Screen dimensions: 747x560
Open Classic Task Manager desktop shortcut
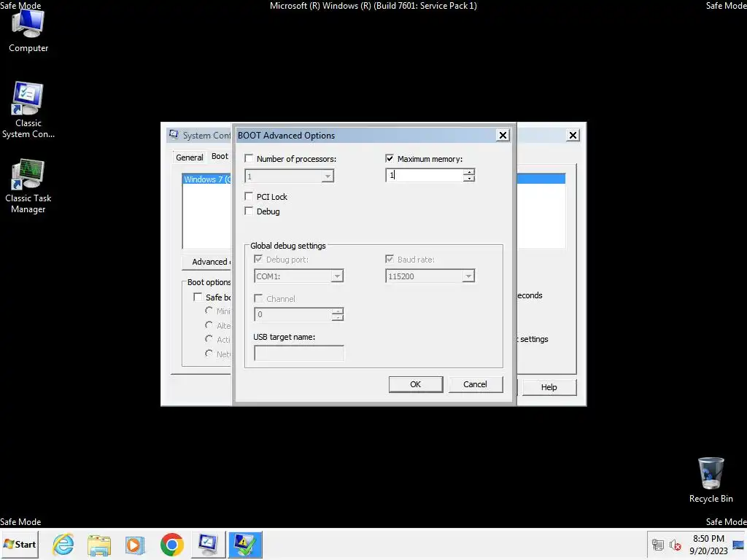pyautogui.click(x=28, y=186)
